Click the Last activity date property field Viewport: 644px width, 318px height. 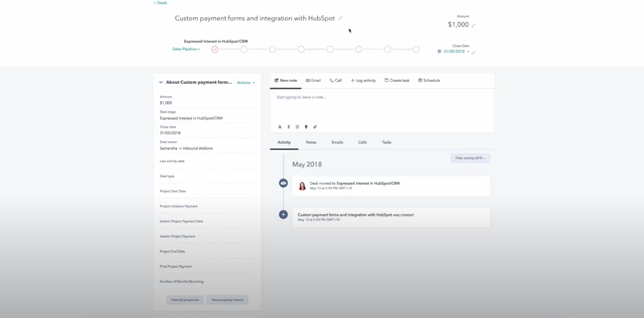(207, 161)
